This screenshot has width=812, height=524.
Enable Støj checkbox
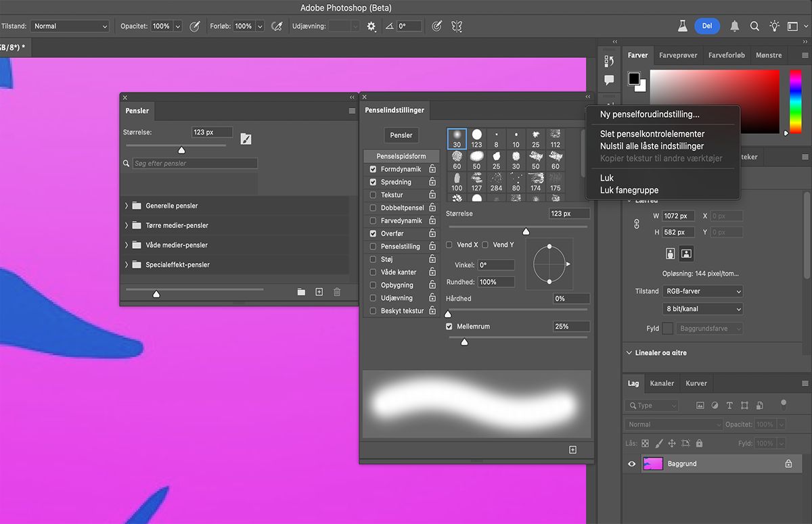tap(373, 259)
